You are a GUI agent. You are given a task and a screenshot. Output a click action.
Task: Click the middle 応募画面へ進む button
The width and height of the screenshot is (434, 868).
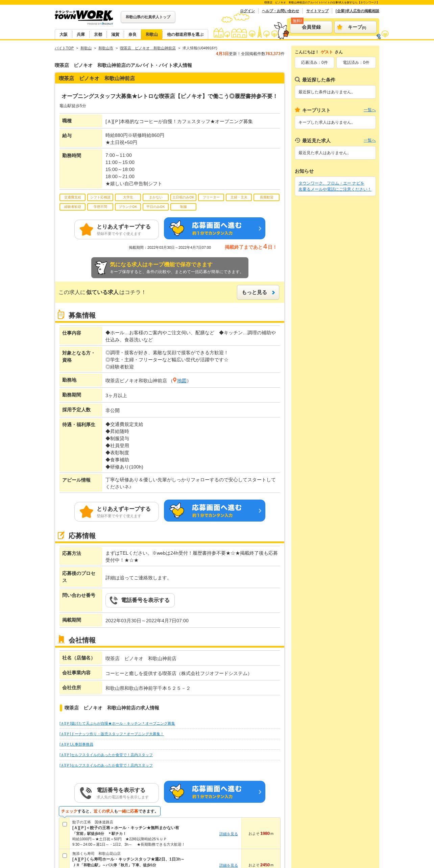click(215, 510)
